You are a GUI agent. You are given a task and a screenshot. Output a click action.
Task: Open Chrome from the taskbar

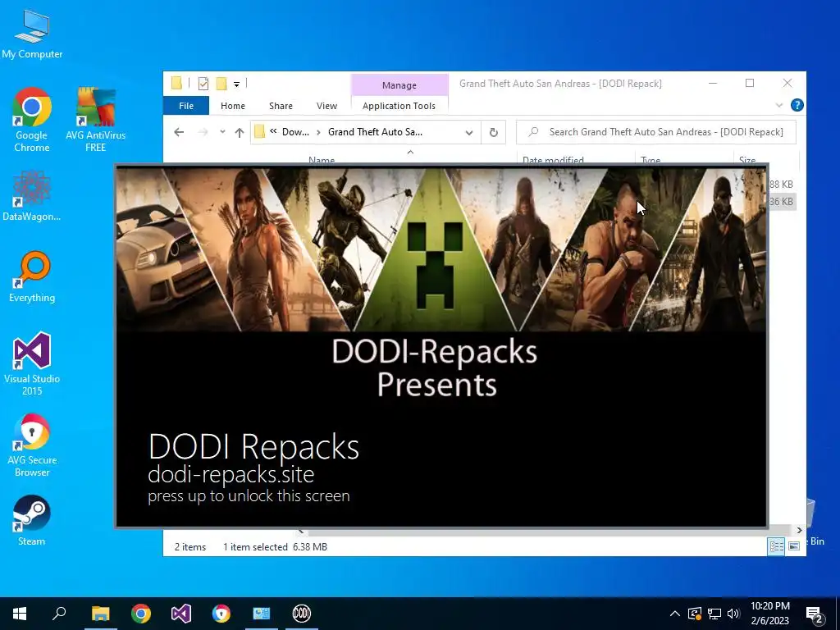[141, 614]
